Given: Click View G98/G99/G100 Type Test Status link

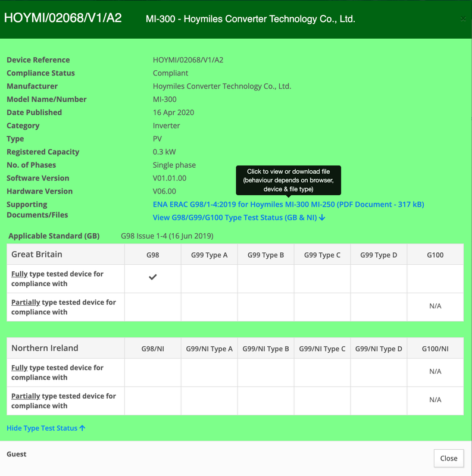Looking at the screenshot, I should 239,218.
